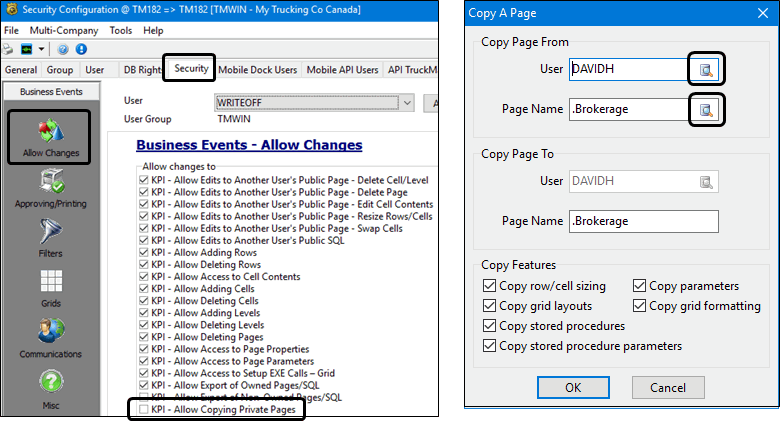Open user lookup in Copy Page From
This screenshot has width=780, height=421.
point(706,69)
